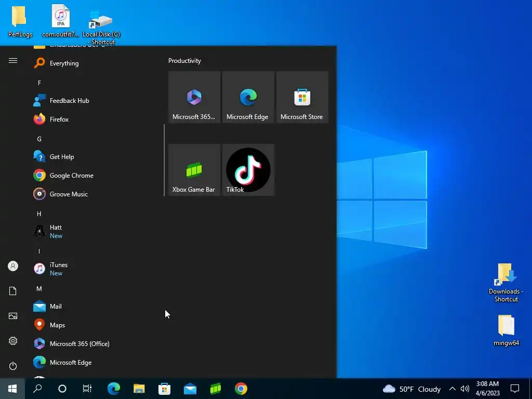Click the Productivity group title

[184, 61]
